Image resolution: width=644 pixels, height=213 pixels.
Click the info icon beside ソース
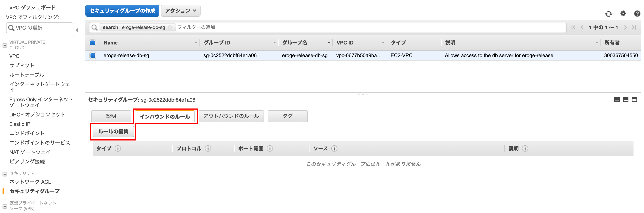click(x=334, y=149)
